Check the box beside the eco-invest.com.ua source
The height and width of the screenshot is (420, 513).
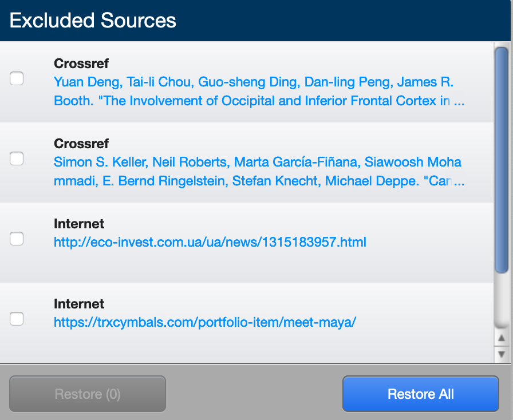click(x=17, y=238)
